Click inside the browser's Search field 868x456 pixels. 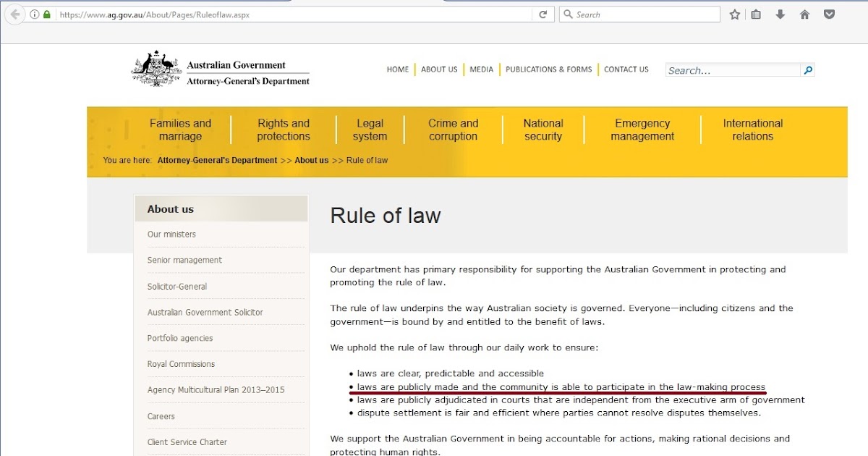point(639,14)
